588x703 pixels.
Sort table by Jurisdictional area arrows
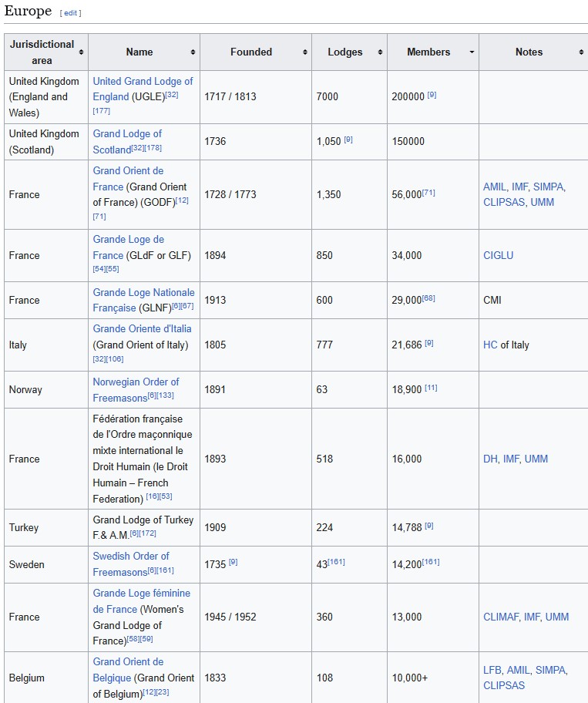click(81, 52)
